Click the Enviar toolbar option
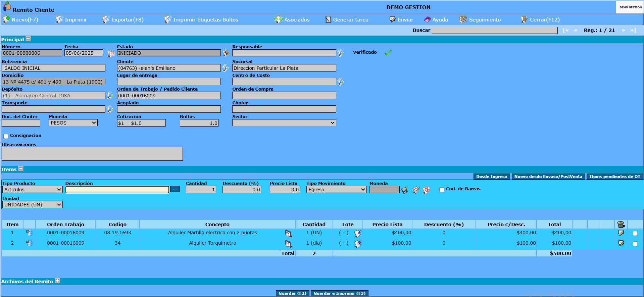644x297 pixels. click(401, 20)
